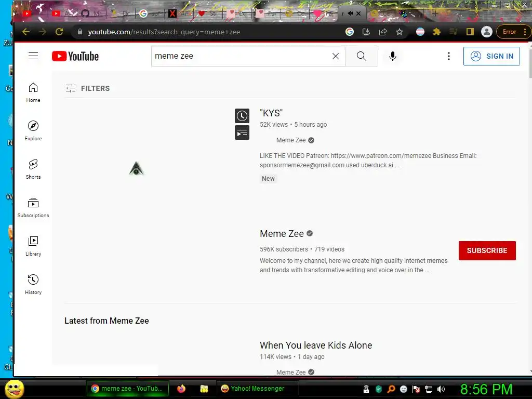Go to YouTube home via logo
Image resolution: width=532 pixels, height=399 pixels.
(x=75, y=56)
